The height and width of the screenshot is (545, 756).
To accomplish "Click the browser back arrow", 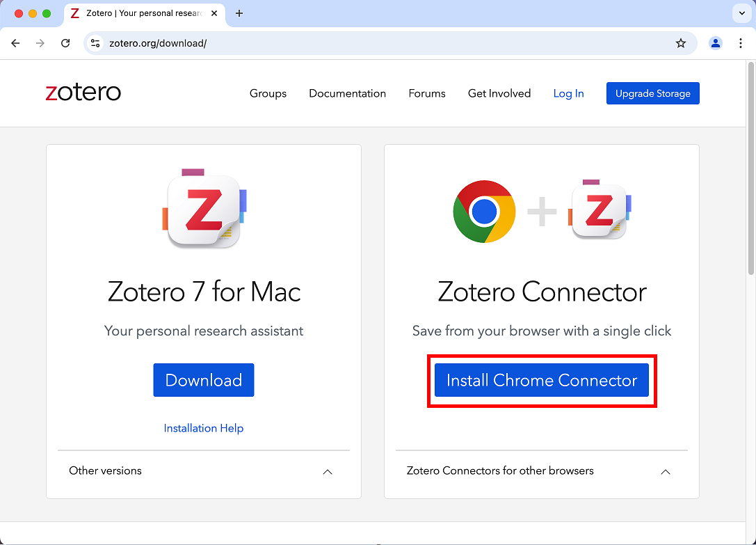I will (15, 43).
